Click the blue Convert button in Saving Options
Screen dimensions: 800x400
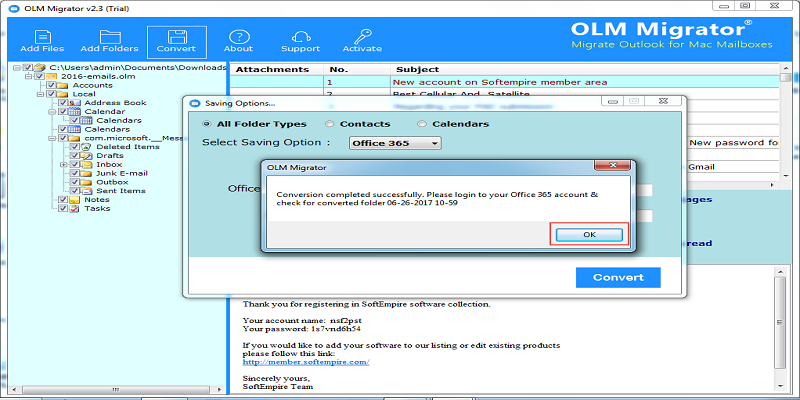[x=618, y=278]
